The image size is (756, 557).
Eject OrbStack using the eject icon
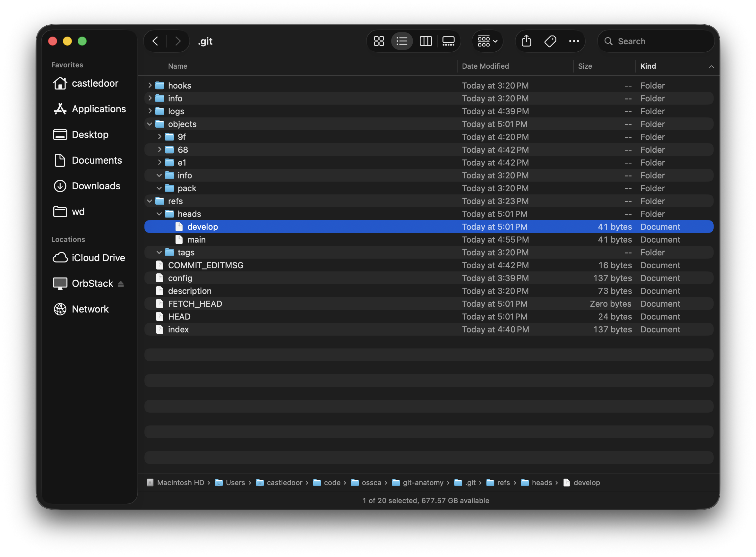[121, 284]
